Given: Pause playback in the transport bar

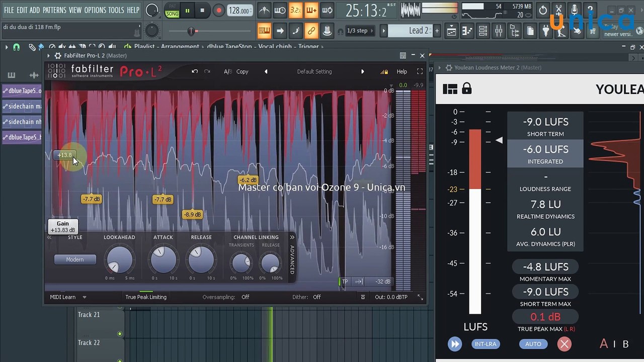Looking at the screenshot, I should point(187,10).
